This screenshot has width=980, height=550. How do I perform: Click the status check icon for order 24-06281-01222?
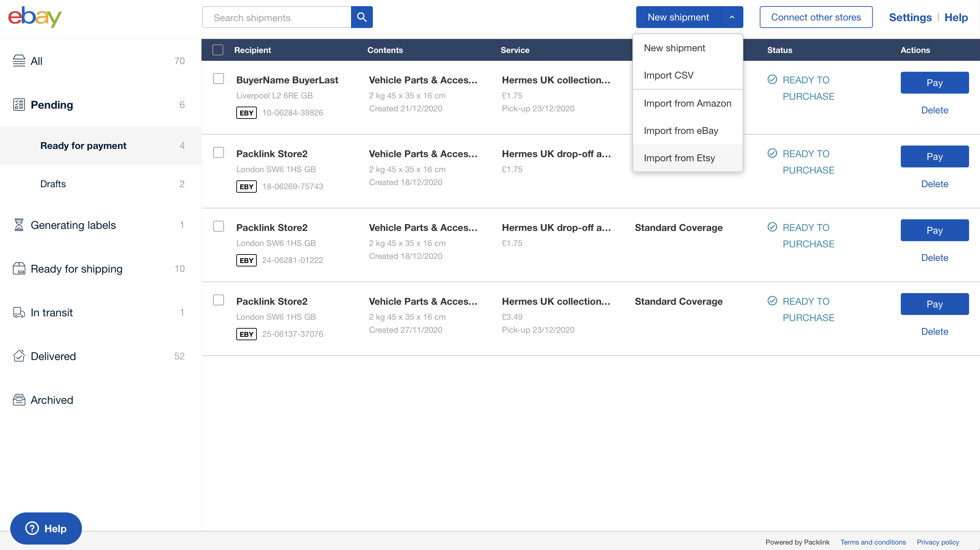pyautogui.click(x=772, y=227)
